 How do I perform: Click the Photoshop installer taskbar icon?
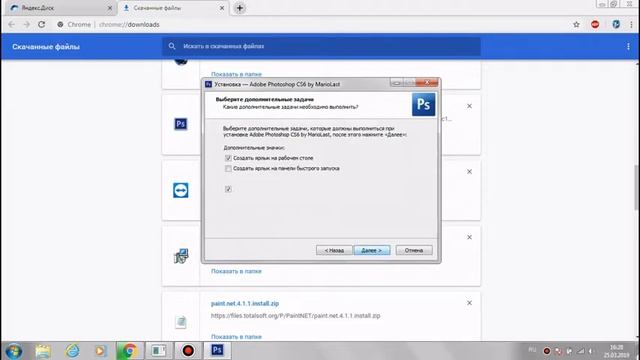pos(217,350)
